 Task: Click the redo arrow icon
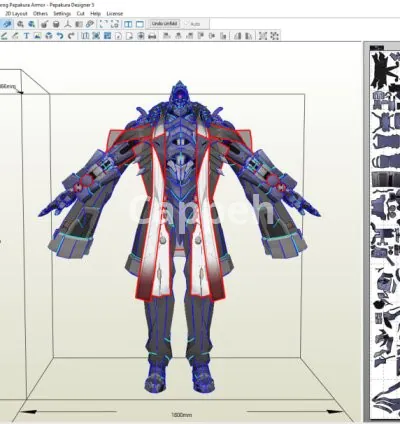(71, 36)
